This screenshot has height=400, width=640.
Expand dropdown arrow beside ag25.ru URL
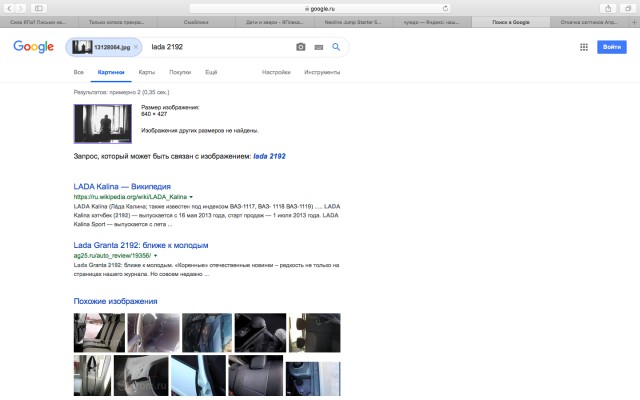point(156,256)
